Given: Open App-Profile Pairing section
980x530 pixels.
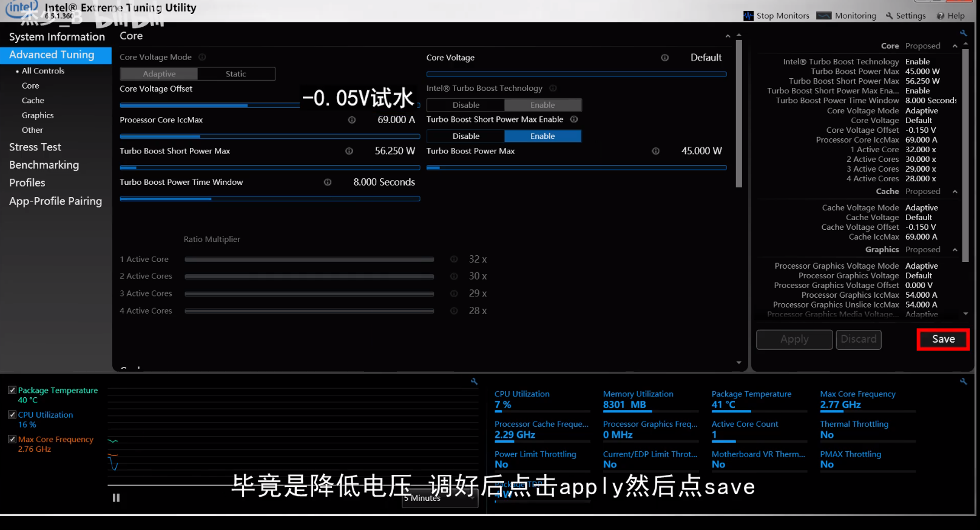Looking at the screenshot, I should (x=56, y=201).
